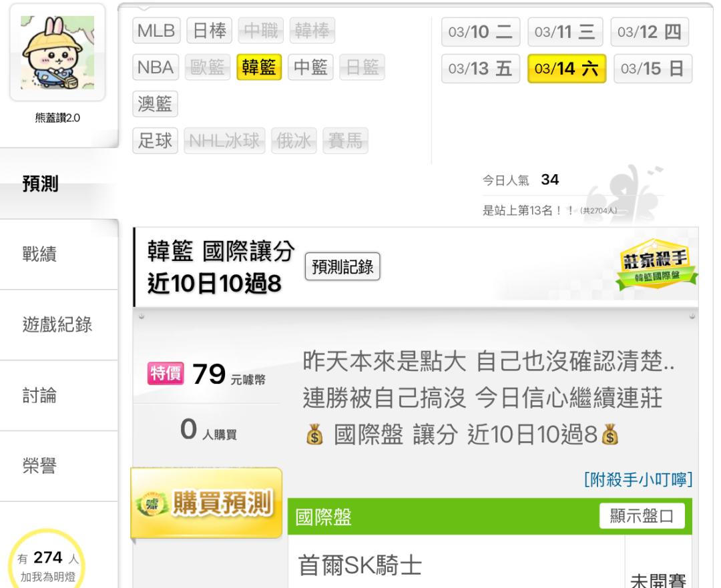Choose the 日棒 league filter
The width and height of the screenshot is (721, 588).
(x=209, y=30)
